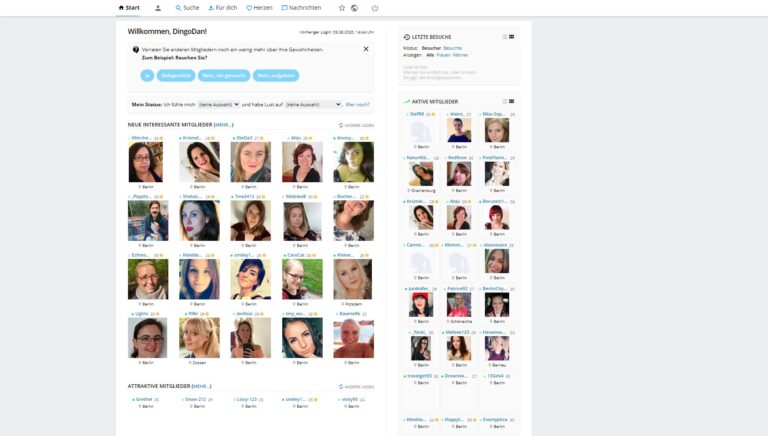Open the first new member's profile photo
The image size is (768, 436).
coord(145,162)
